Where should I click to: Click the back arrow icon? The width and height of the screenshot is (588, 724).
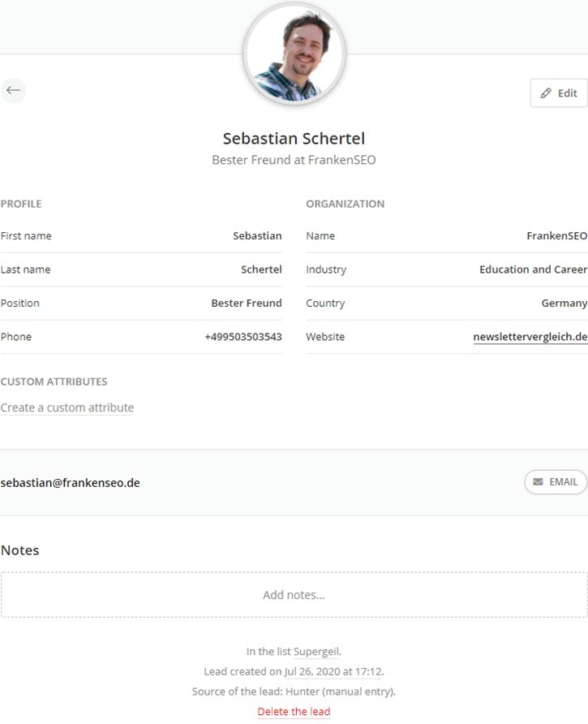pyautogui.click(x=13, y=90)
